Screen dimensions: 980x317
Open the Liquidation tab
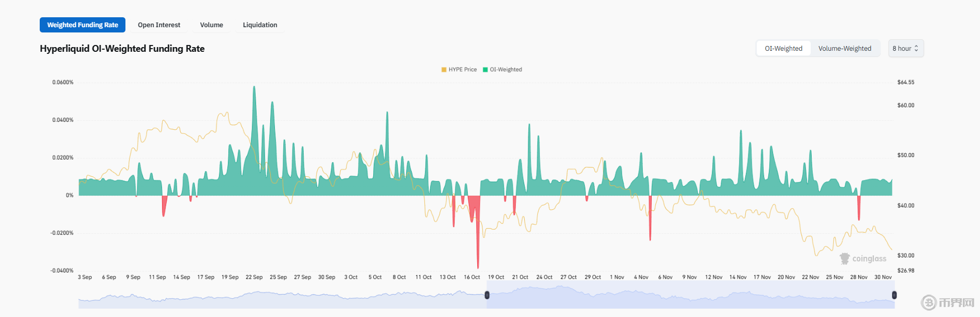click(260, 25)
